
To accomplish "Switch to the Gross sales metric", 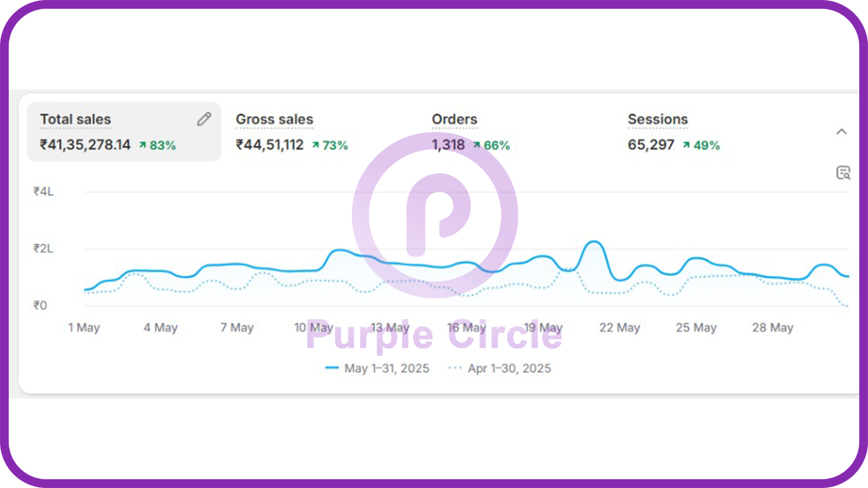I will [x=274, y=120].
